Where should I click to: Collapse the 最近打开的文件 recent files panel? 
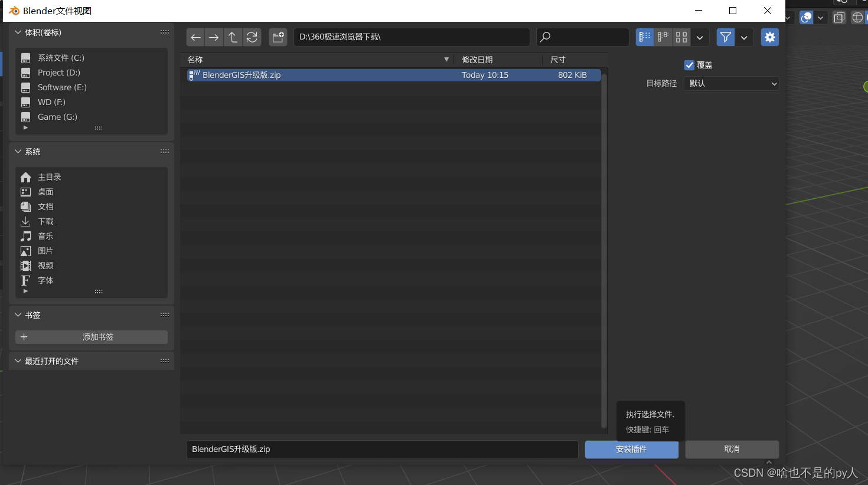18,361
